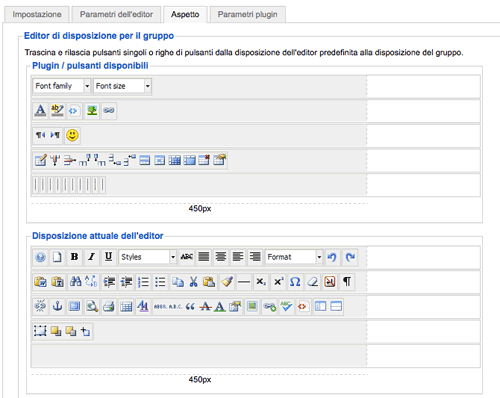
Task: Open the Format dropdown
Action: (294, 257)
